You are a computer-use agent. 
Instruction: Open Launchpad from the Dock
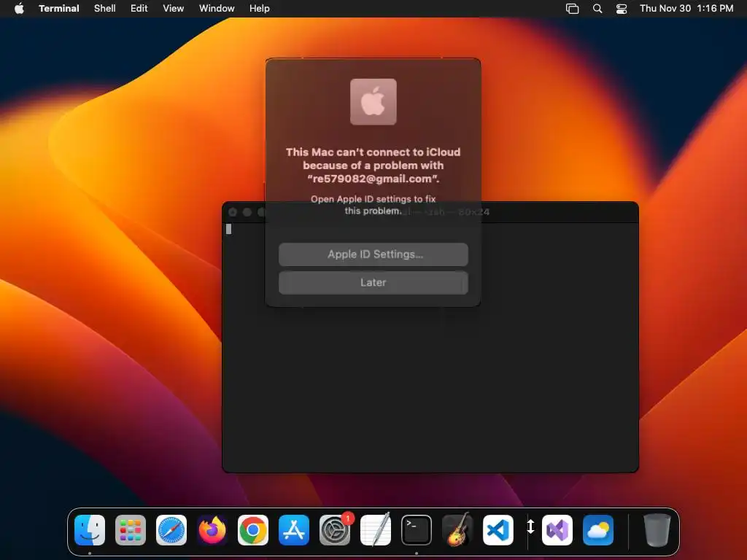(x=131, y=529)
